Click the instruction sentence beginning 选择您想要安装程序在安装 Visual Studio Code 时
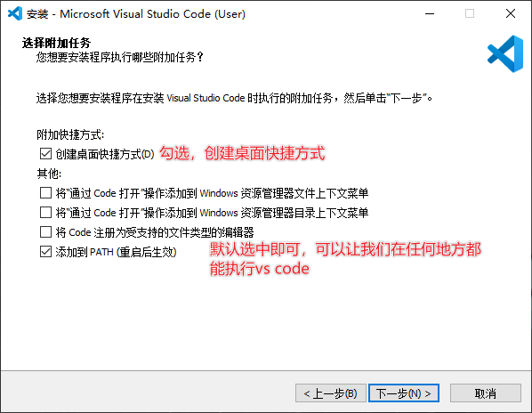The height and width of the screenshot is (413, 532). [235, 98]
